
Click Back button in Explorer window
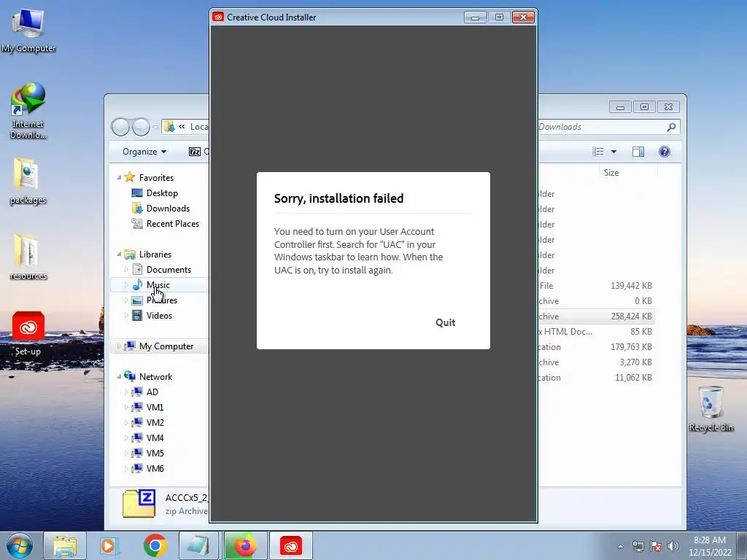pos(120,127)
